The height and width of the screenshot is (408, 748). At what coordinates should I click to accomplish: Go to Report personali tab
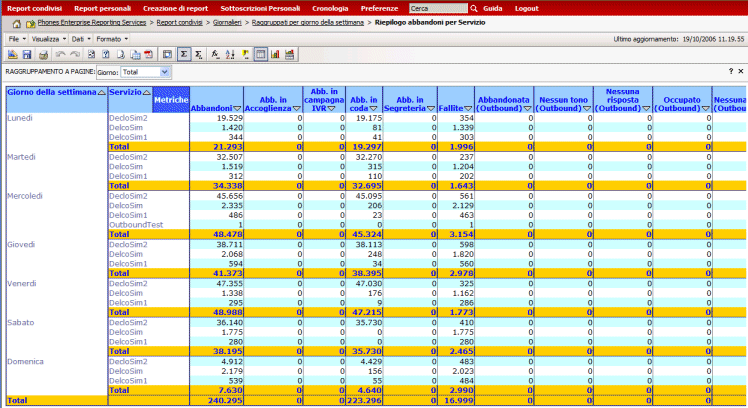102,8
